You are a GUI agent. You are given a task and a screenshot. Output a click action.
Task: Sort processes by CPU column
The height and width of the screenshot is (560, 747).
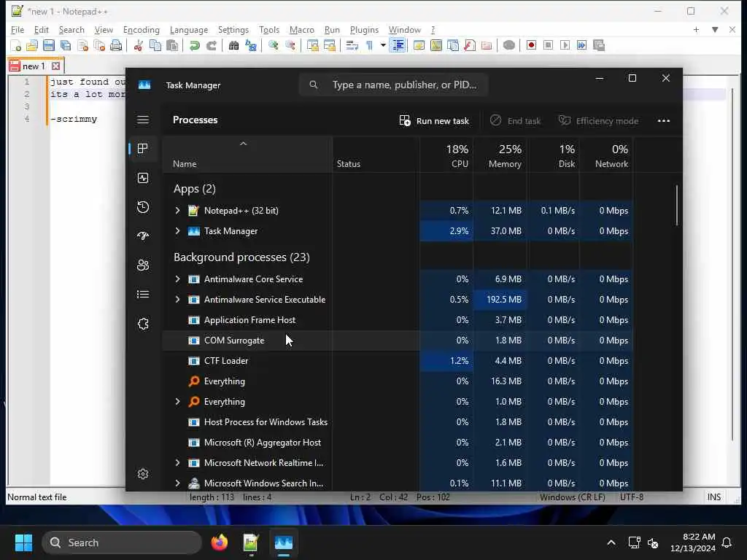[x=447, y=155]
